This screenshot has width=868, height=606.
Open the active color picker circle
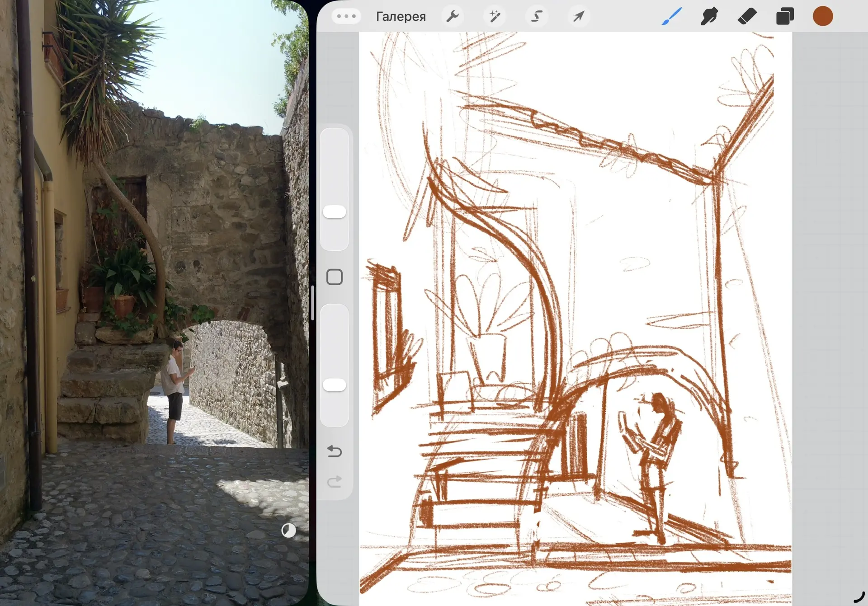(x=823, y=16)
